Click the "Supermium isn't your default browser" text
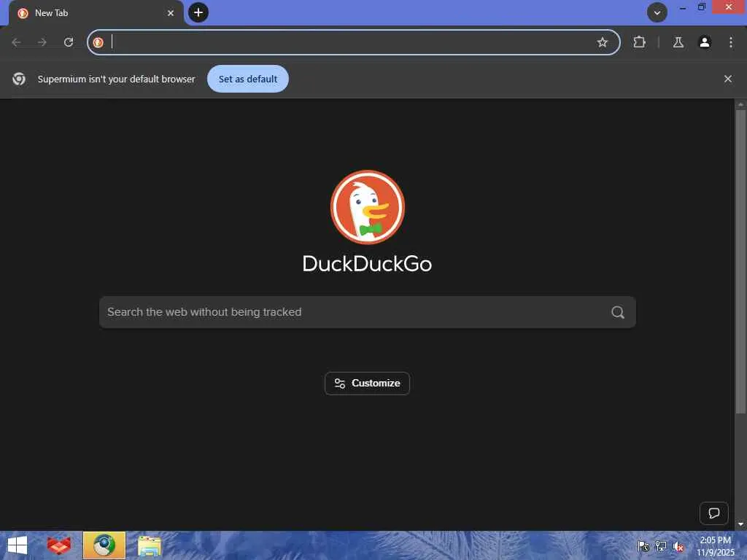 (116, 79)
